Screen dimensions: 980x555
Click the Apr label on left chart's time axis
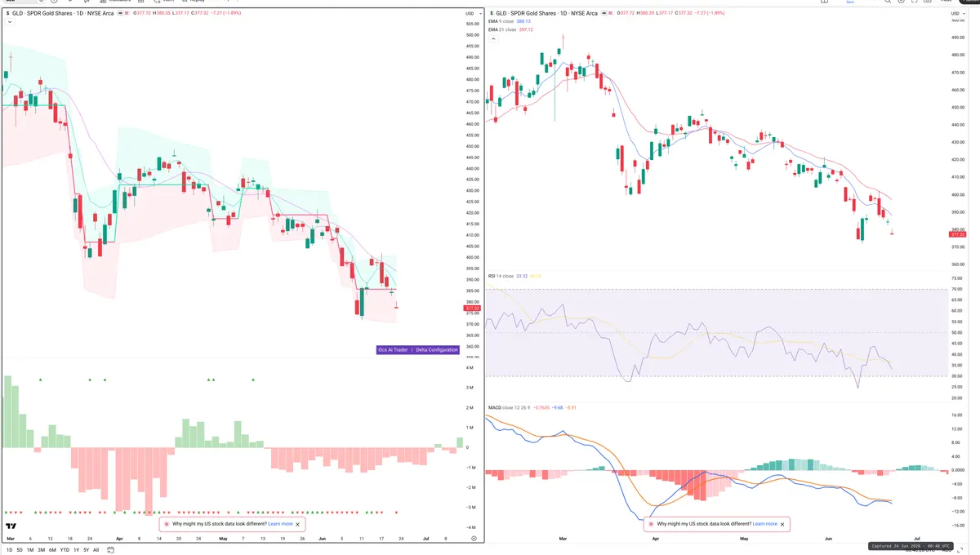(x=120, y=539)
